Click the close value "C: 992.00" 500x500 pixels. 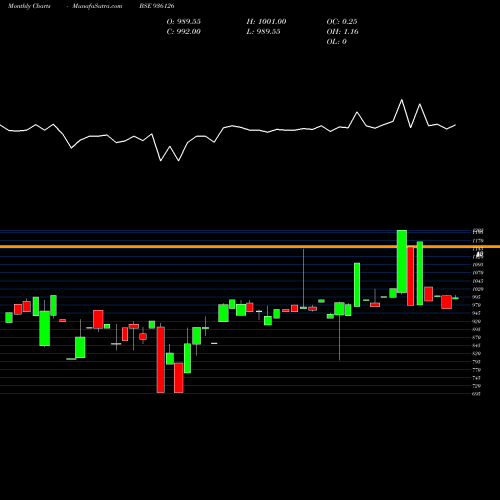[184, 31]
